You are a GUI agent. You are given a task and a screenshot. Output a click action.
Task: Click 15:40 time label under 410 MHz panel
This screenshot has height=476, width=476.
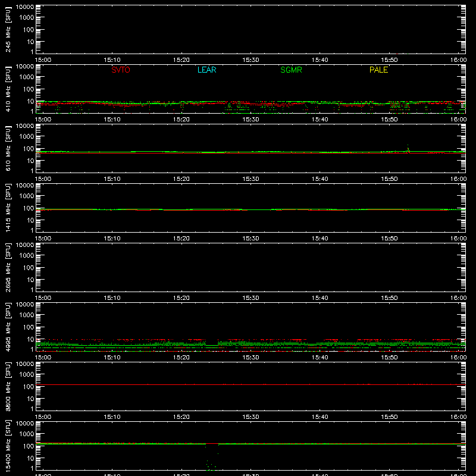320,120
